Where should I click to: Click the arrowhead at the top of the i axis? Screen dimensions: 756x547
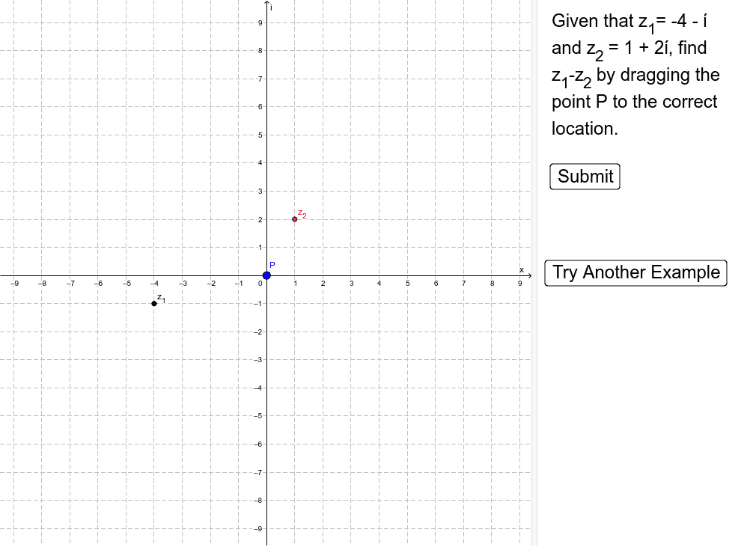(x=267, y=4)
